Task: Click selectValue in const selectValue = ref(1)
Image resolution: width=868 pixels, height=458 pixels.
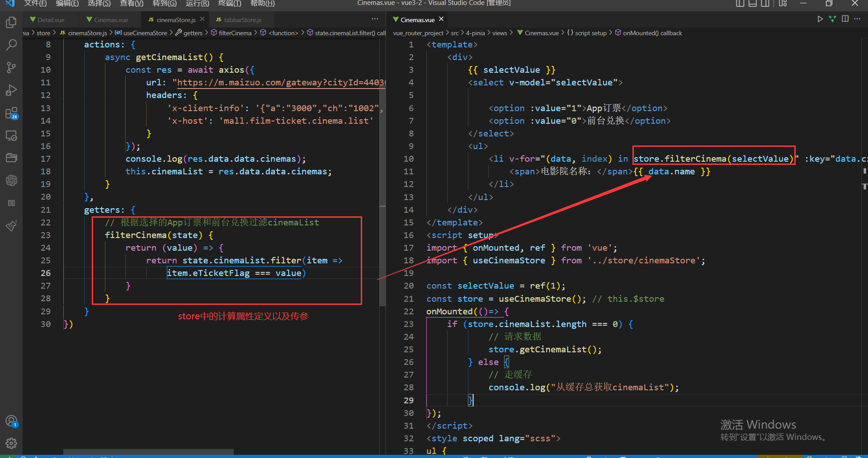Action: 486,286
